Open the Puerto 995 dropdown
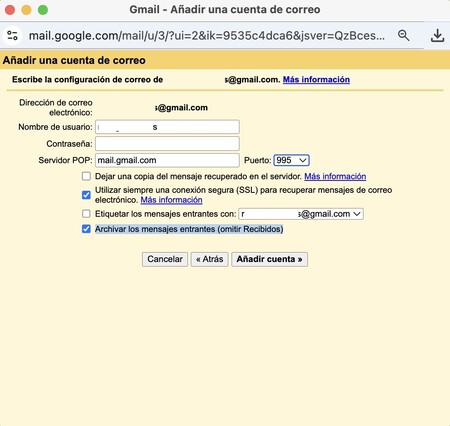The width and height of the screenshot is (450, 426). (x=291, y=160)
